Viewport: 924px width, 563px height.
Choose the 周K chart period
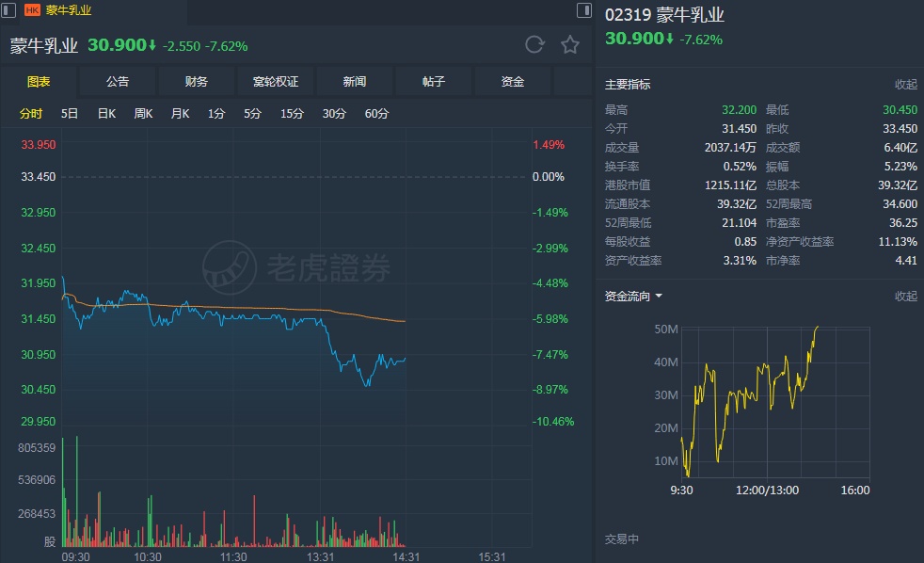(x=143, y=114)
